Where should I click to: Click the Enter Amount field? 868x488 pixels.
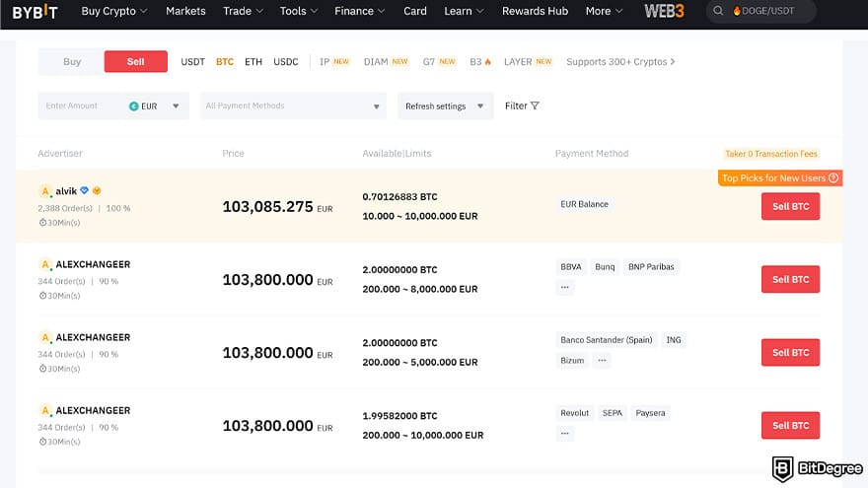click(x=82, y=105)
